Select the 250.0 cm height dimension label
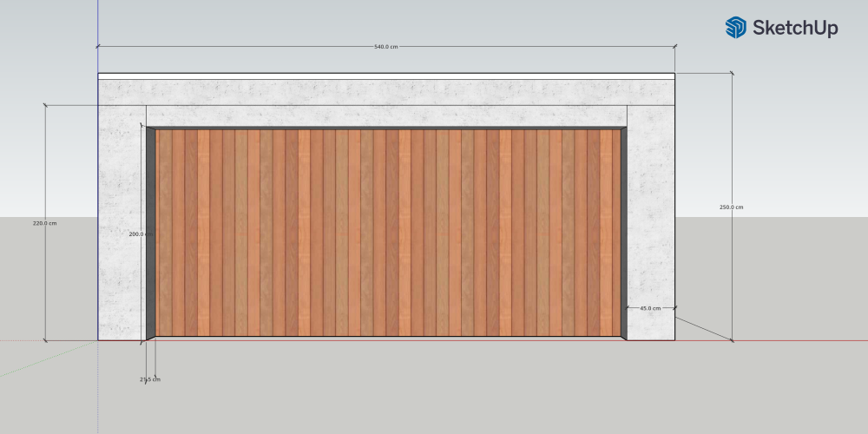868x434 pixels. click(x=731, y=207)
